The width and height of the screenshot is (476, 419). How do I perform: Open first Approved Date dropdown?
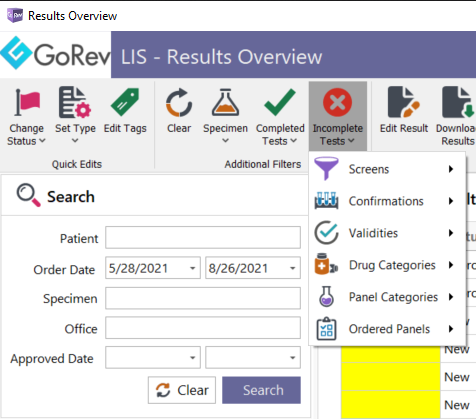coord(192,358)
